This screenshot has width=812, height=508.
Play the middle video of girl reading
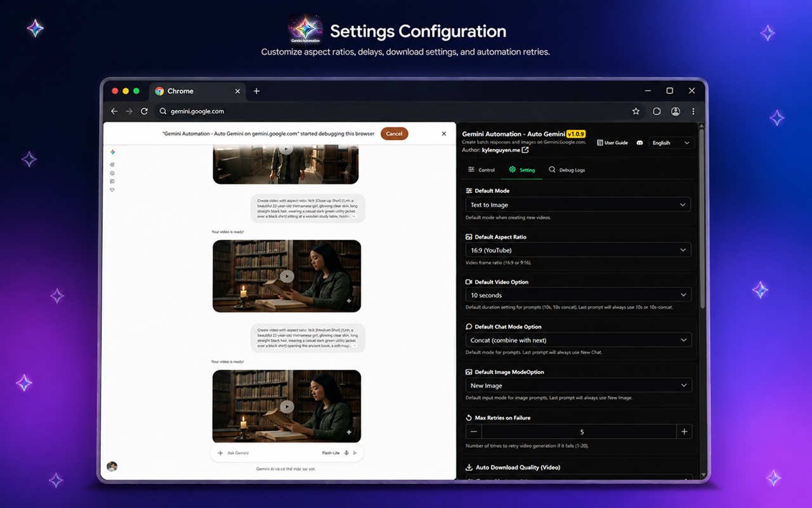click(x=287, y=276)
